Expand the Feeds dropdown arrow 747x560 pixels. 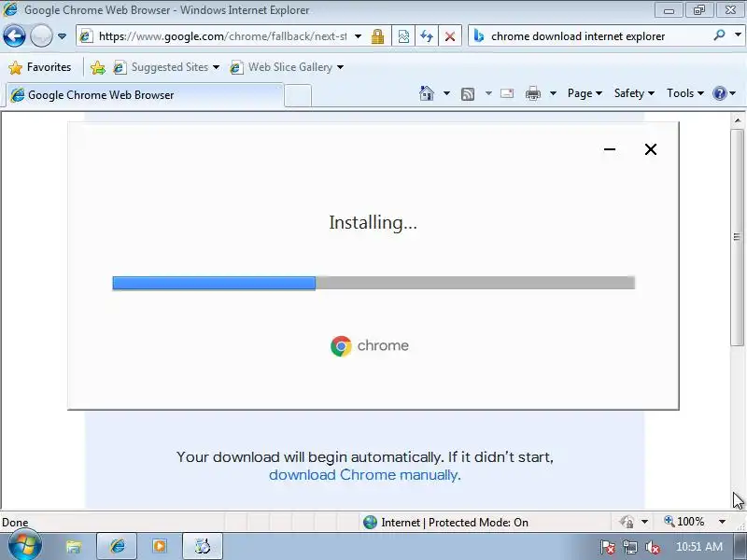coord(488,93)
